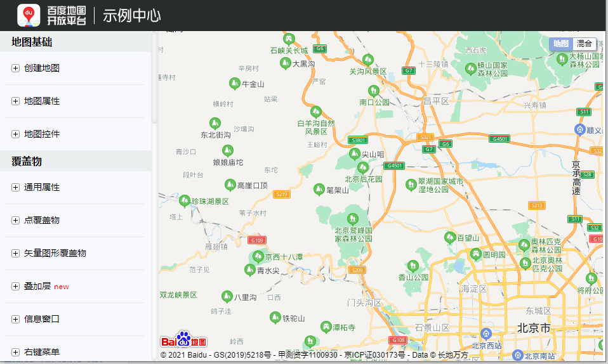Image resolution: width=608 pixels, height=364 pixels.
Task: Expand the 信息窗口 section
Action: tap(15, 320)
